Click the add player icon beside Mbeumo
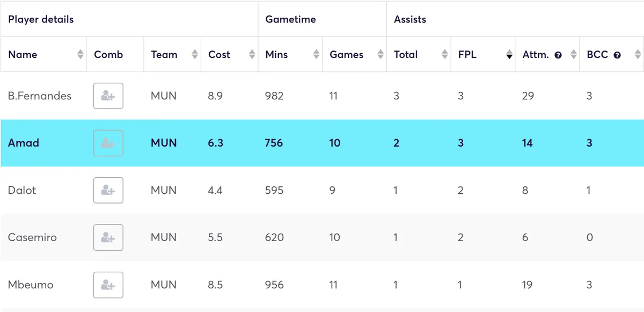Viewport: 644px width, 312px height. pyautogui.click(x=108, y=285)
